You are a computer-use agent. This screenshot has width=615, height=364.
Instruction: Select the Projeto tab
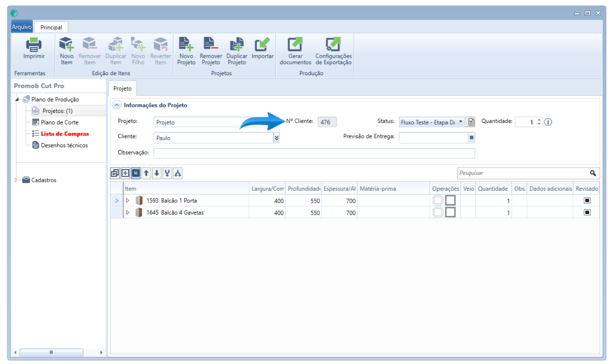(122, 88)
